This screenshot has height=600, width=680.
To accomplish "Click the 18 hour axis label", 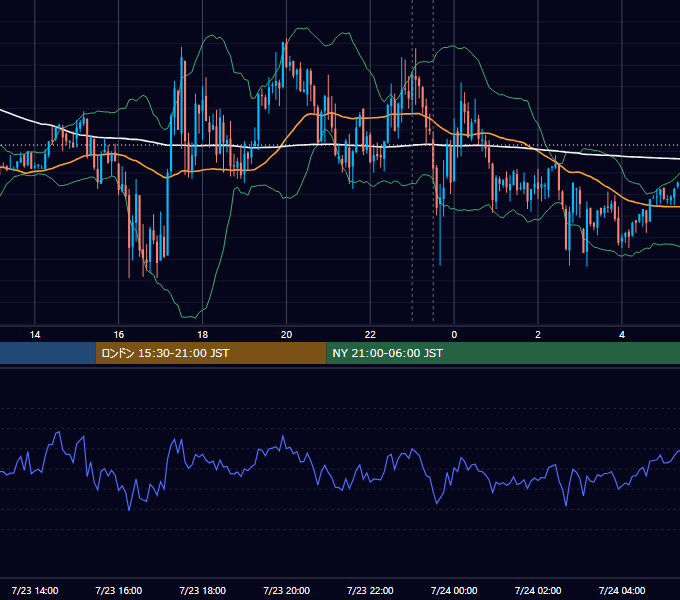I will pos(203,335).
